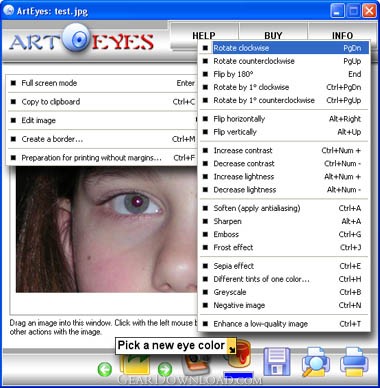Screen dimensions: 380x388
Task: Click the floppy disk save icon
Action: coord(277,362)
